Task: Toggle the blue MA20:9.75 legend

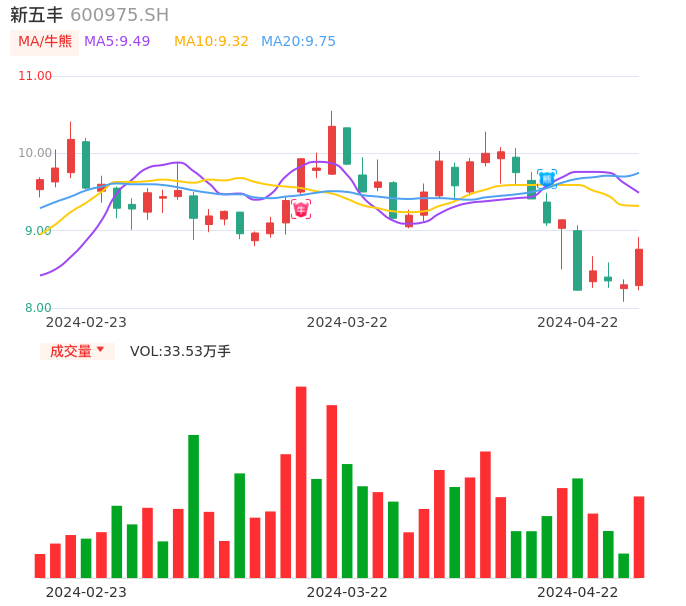Action: [298, 42]
